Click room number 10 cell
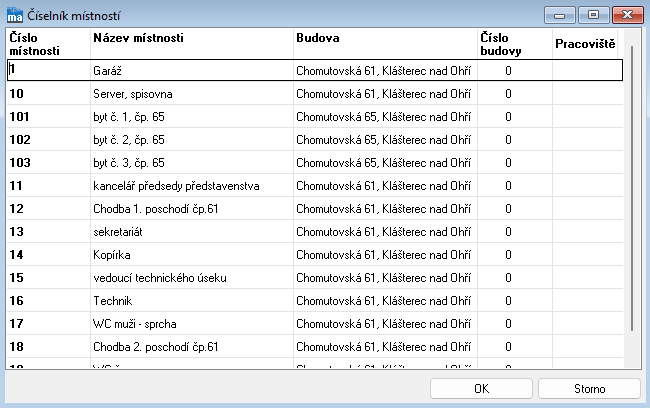The width and height of the screenshot is (650, 408). (49, 93)
